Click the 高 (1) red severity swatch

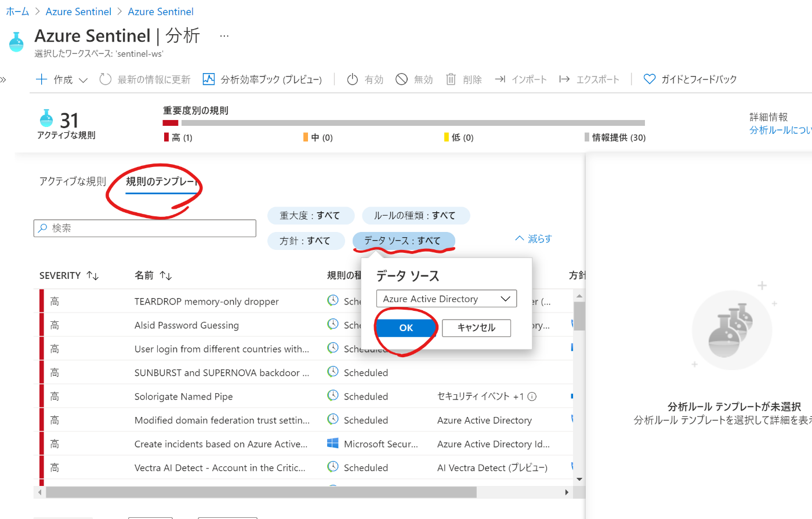click(x=166, y=137)
